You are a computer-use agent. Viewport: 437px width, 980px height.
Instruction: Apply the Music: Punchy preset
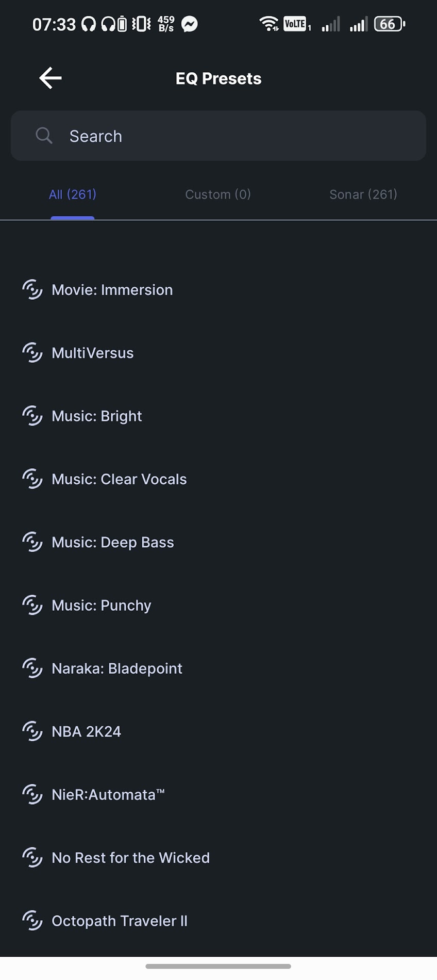(102, 606)
